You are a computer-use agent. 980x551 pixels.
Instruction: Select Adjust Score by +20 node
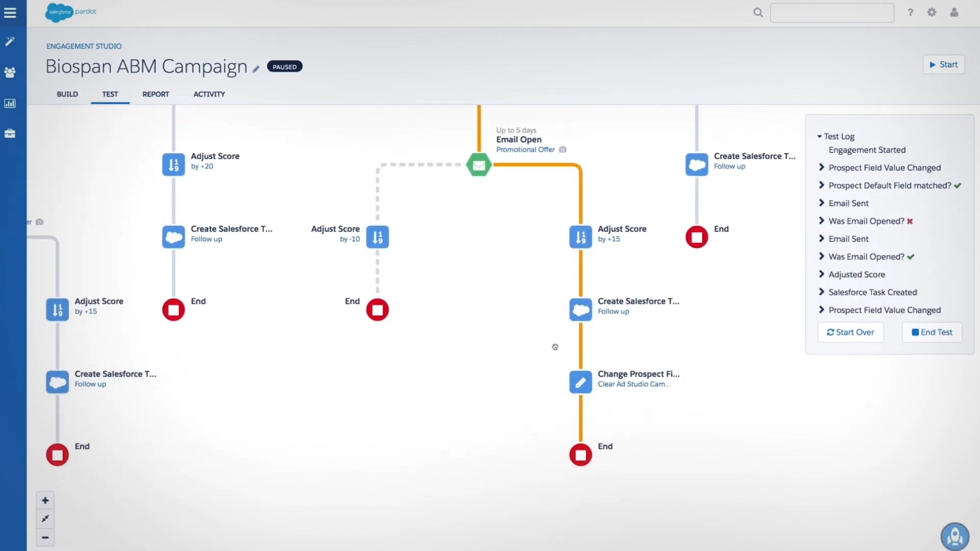(174, 165)
